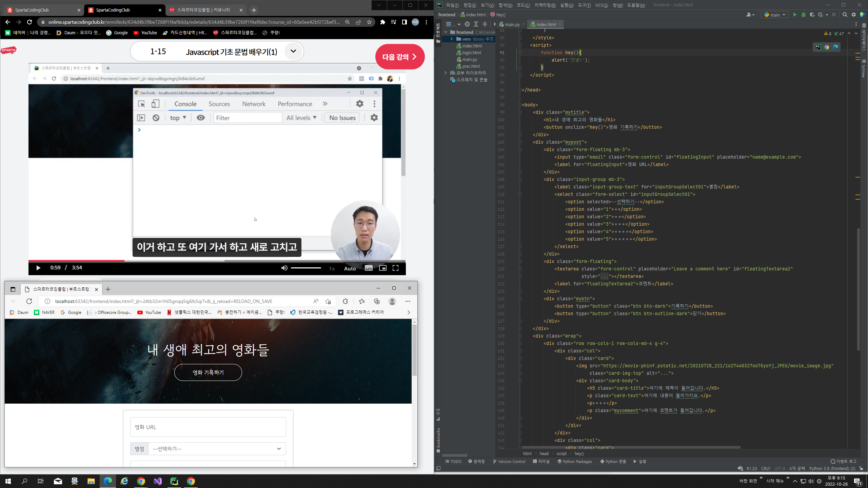Toggle tool window bars in PyCharm corner

coord(438,468)
